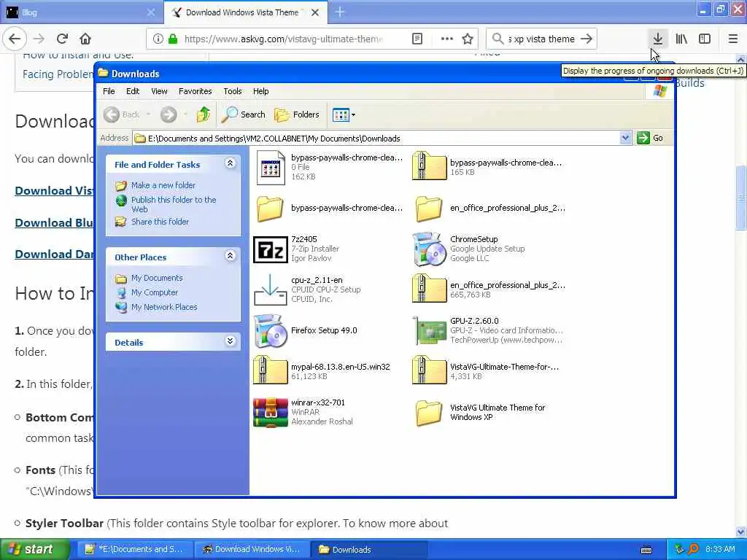Open View menu in Downloads window

[159, 91]
